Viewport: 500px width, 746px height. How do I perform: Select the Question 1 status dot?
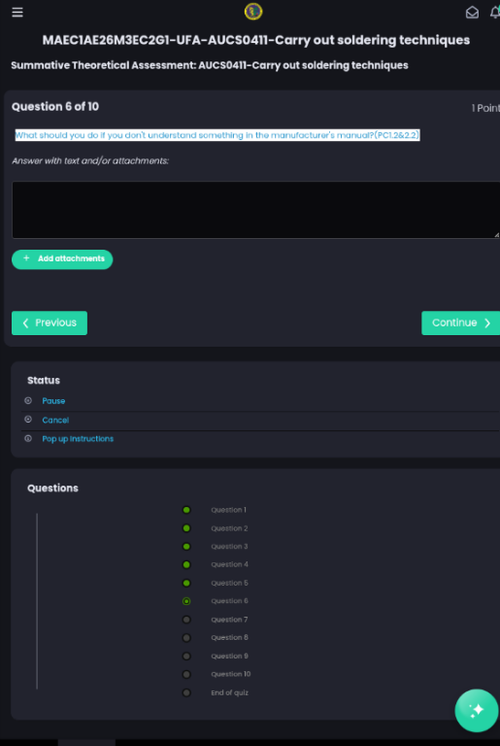[x=186, y=510]
